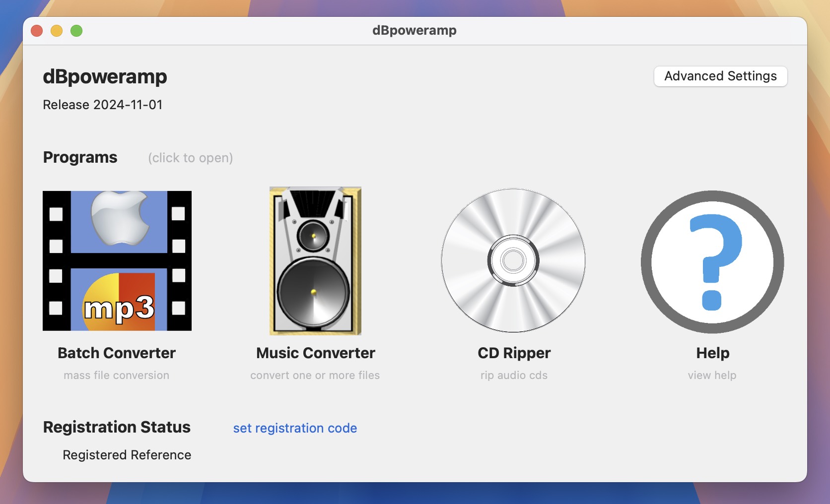Click the 'Music Converter' label
Screen dimensions: 830x504
coord(316,353)
